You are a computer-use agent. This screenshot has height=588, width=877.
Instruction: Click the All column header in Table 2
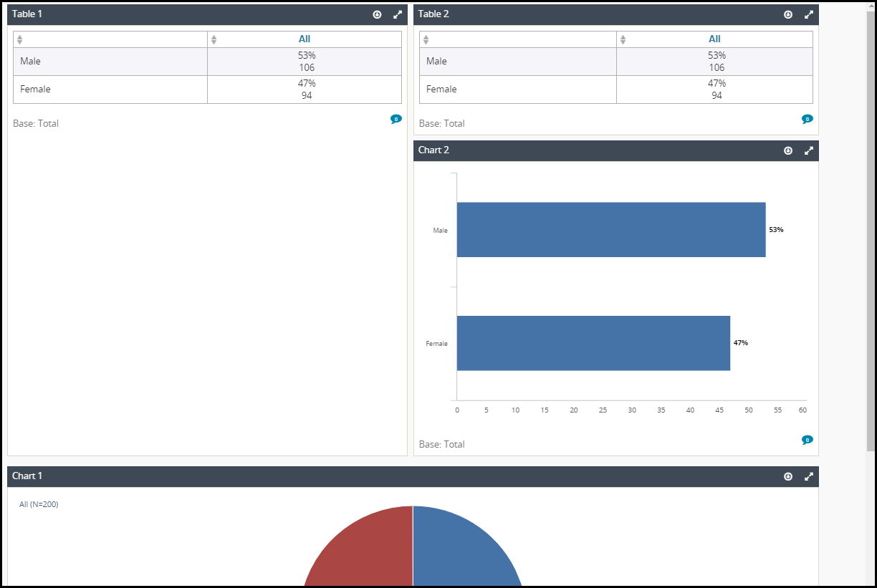(x=714, y=39)
